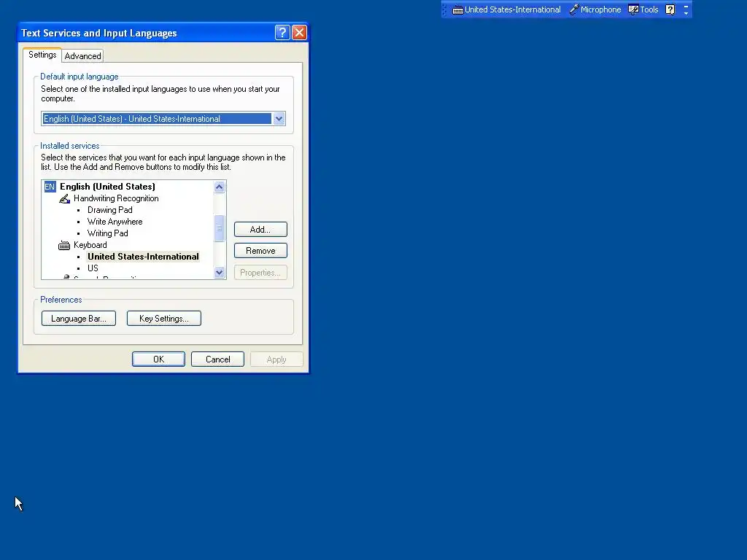Click the Properties... button

(x=260, y=273)
